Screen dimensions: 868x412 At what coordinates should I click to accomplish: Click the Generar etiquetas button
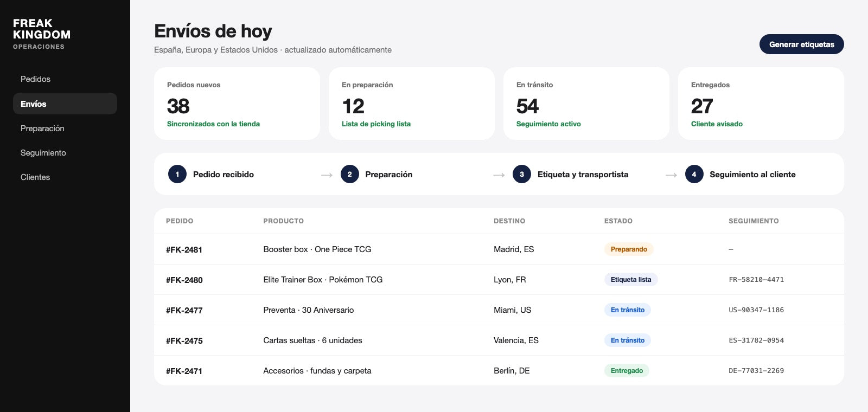tap(801, 44)
